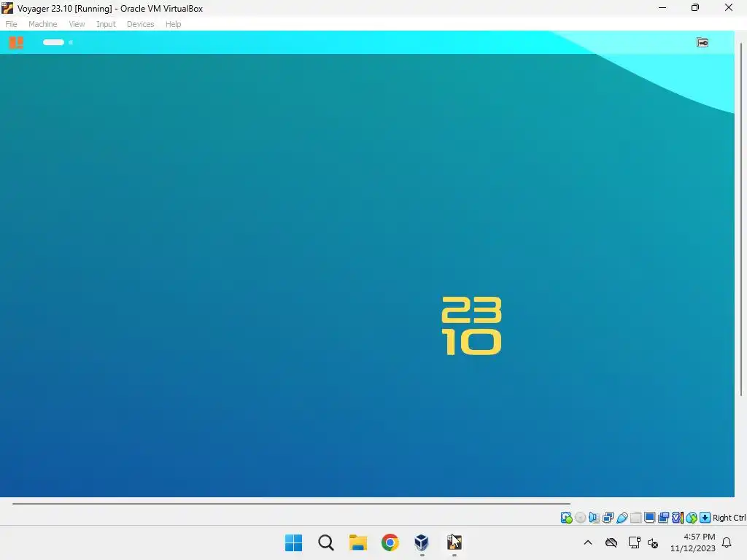Screen dimensions: 747x560
Task: Click the audio status icon
Action: click(x=594, y=518)
